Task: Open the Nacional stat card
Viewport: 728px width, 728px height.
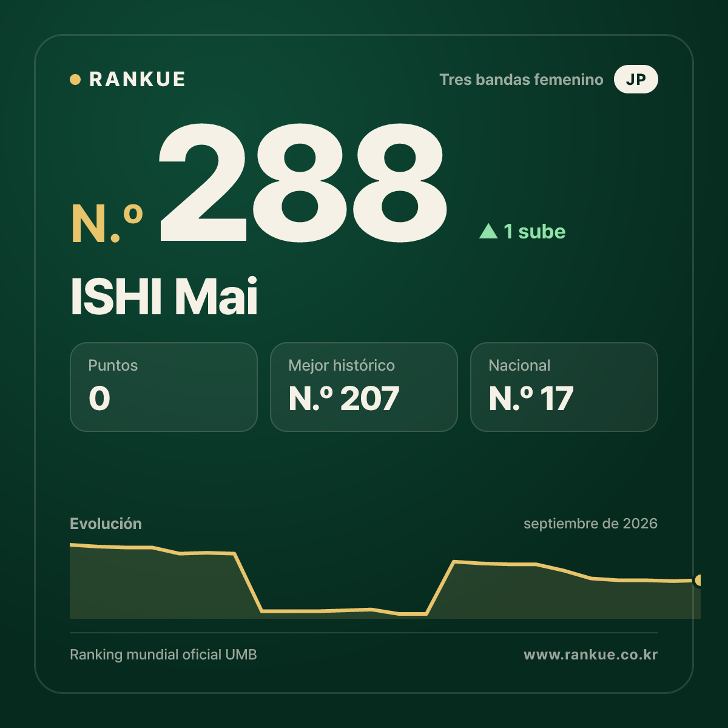Action: (564, 387)
